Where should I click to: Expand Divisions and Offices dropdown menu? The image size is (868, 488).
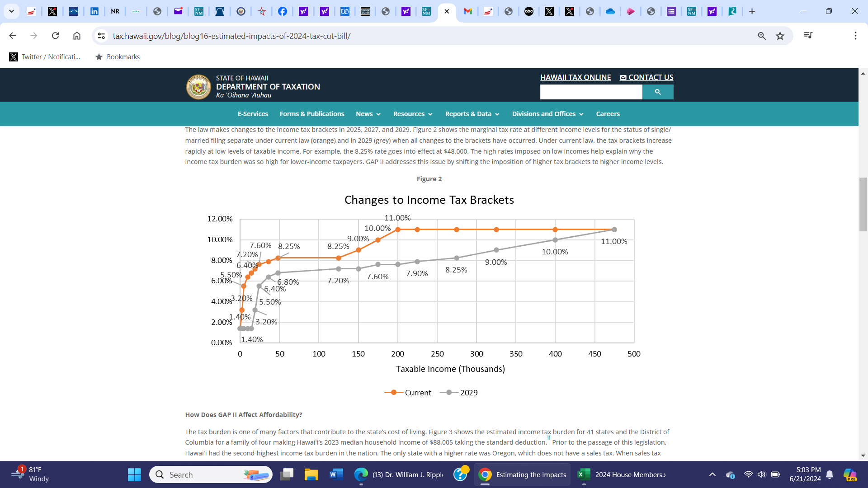[x=547, y=114]
